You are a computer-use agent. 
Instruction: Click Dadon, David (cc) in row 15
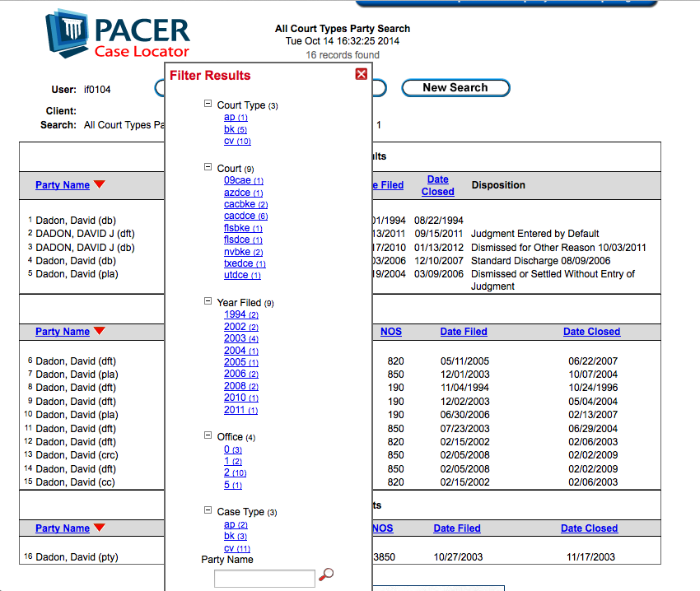tap(75, 482)
